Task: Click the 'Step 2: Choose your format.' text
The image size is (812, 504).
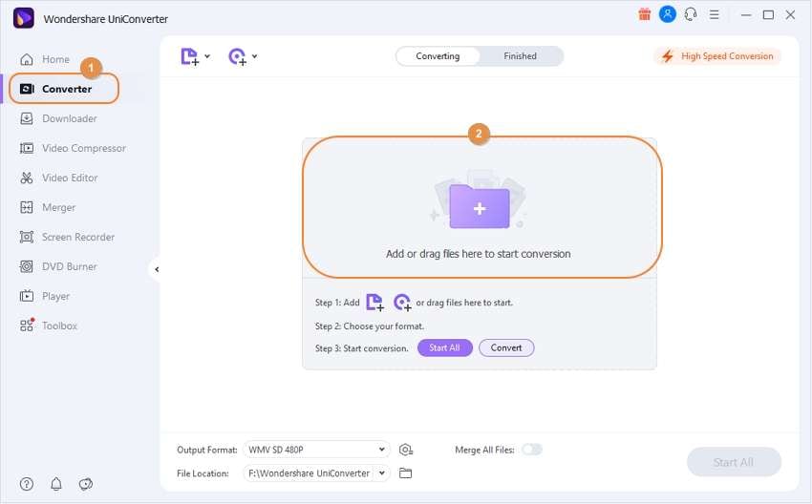Action: click(370, 326)
